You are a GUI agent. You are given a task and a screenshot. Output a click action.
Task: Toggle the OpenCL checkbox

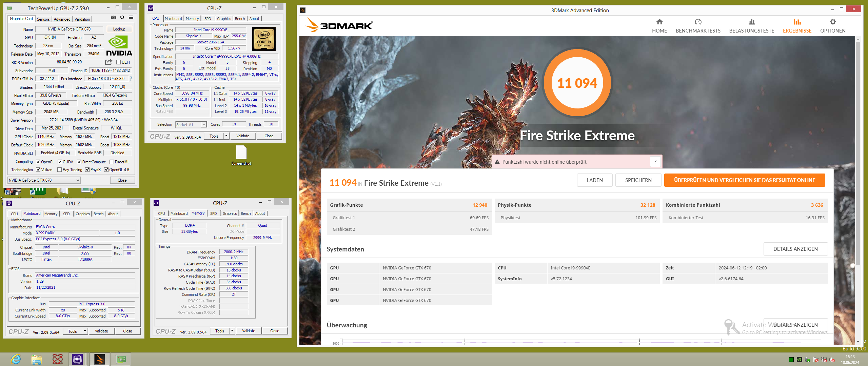click(38, 162)
